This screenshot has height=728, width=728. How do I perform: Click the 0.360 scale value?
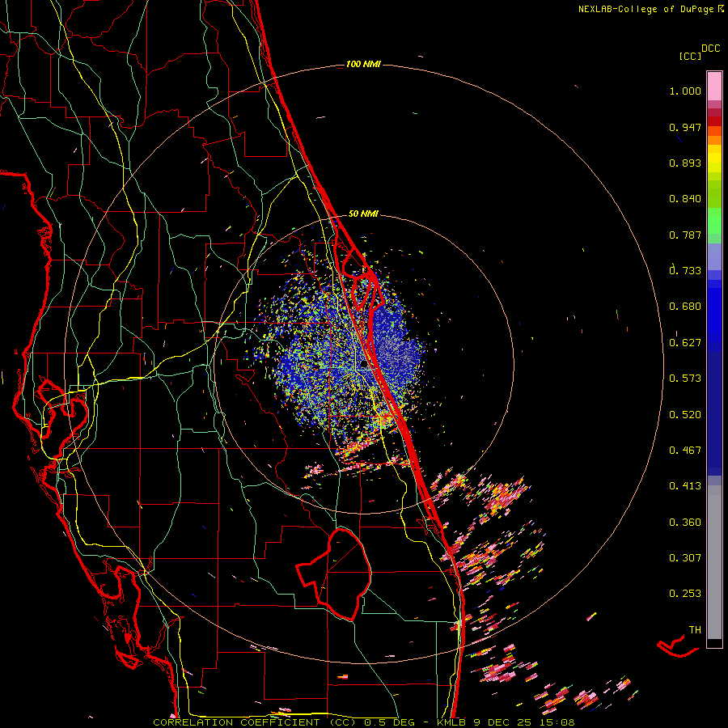click(685, 523)
